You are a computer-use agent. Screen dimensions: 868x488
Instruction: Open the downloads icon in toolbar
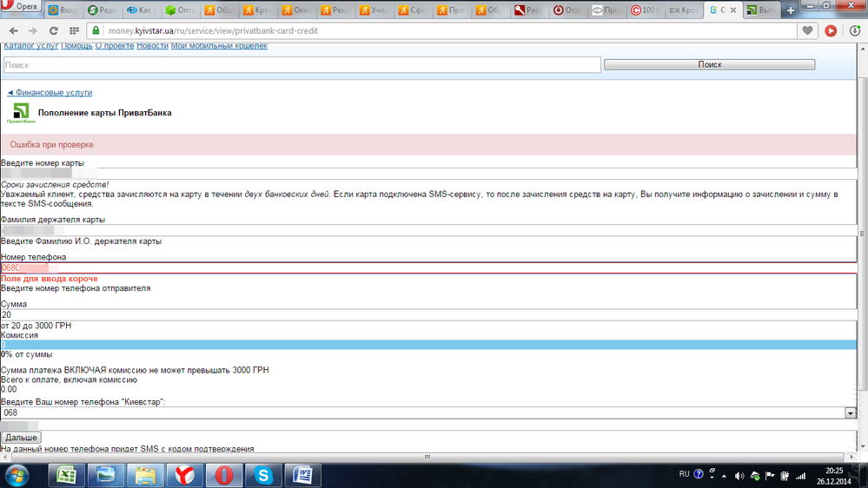click(x=855, y=31)
